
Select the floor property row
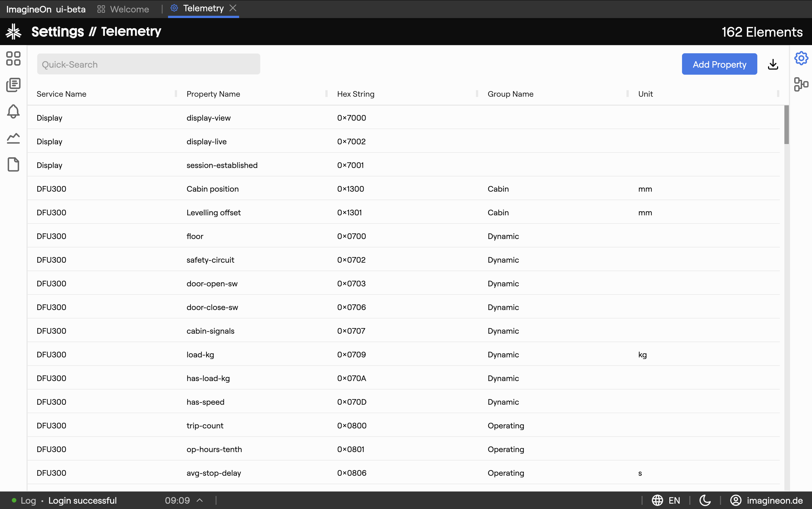403,236
